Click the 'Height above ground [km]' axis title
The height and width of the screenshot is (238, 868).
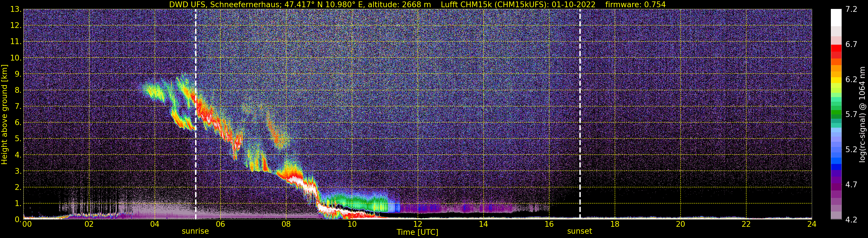[x=4, y=114]
